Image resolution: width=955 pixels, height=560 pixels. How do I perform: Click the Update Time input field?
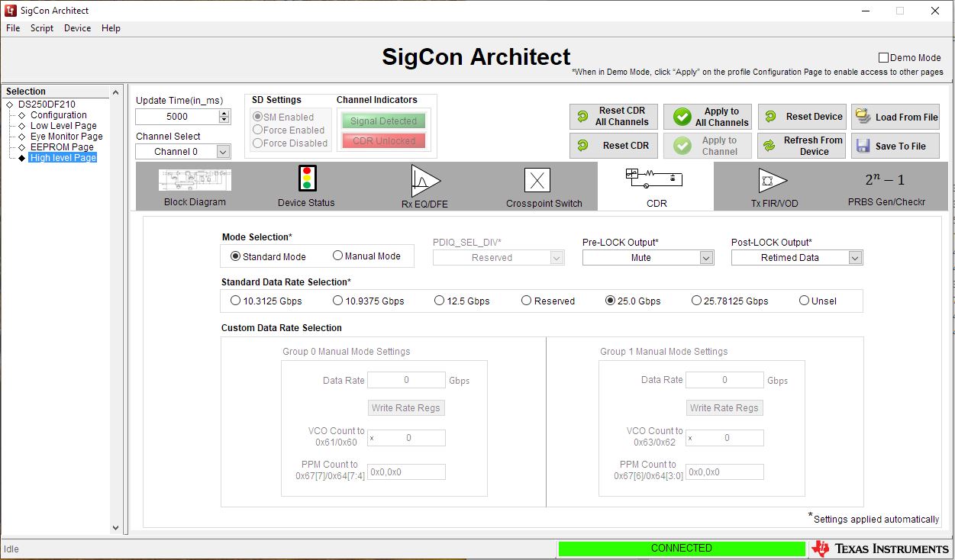[x=177, y=117]
